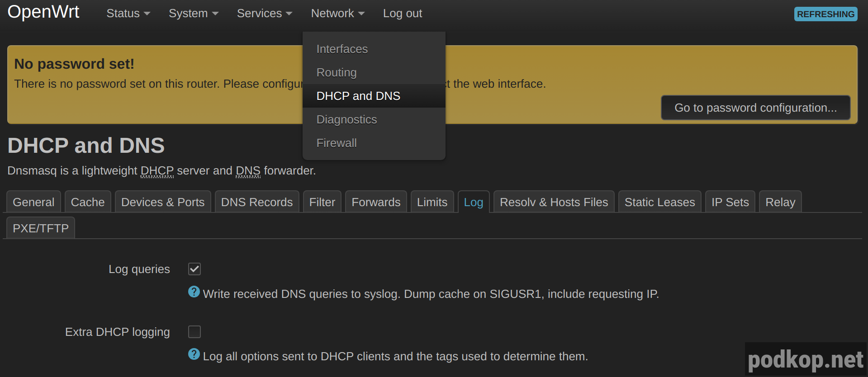Open the Resolv & Hosts Files tab
This screenshot has width=868, height=377.
pos(554,202)
